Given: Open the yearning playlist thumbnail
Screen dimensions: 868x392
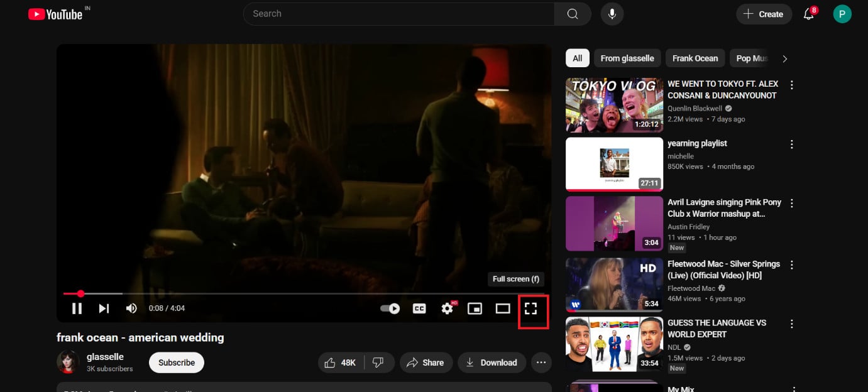Looking at the screenshot, I should [x=614, y=165].
